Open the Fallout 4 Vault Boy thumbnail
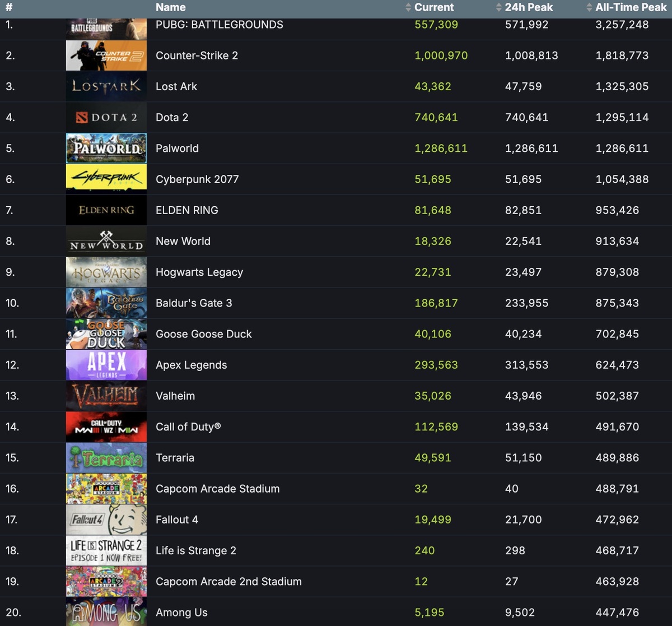This screenshot has width=672, height=626. point(106,520)
